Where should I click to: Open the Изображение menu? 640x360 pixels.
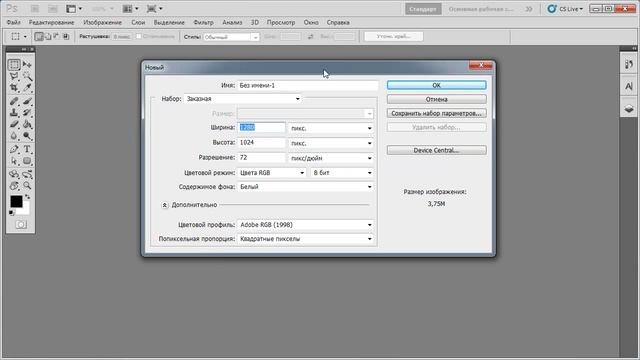102,22
